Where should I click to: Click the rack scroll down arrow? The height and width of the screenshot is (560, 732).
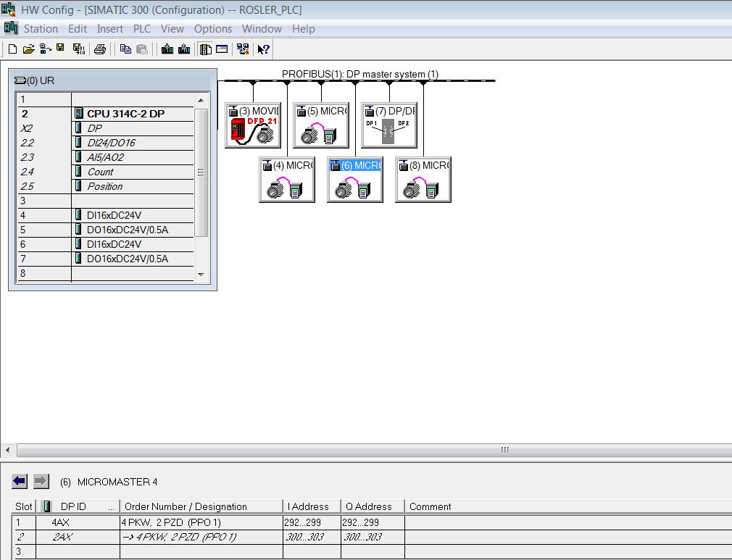201,275
